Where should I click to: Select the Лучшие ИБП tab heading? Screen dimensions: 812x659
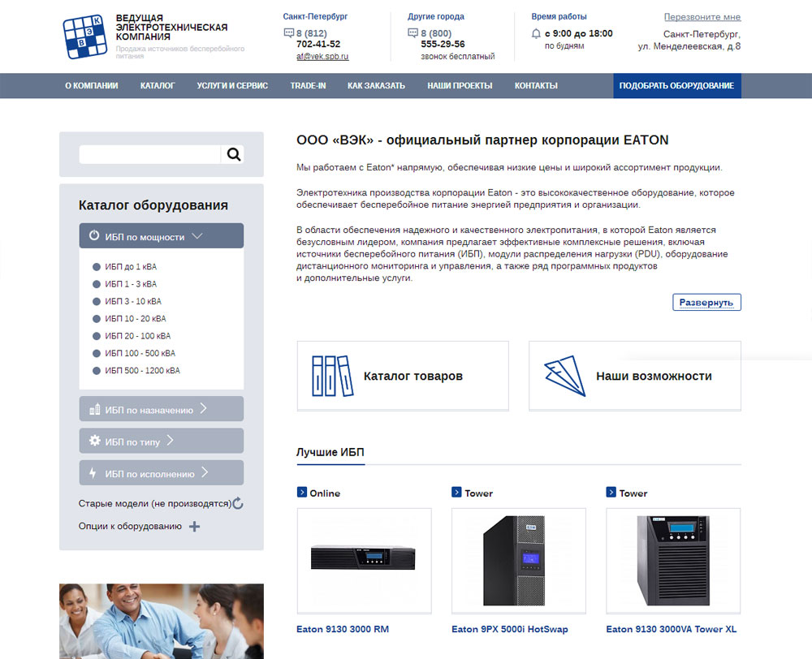click(330, 452)
